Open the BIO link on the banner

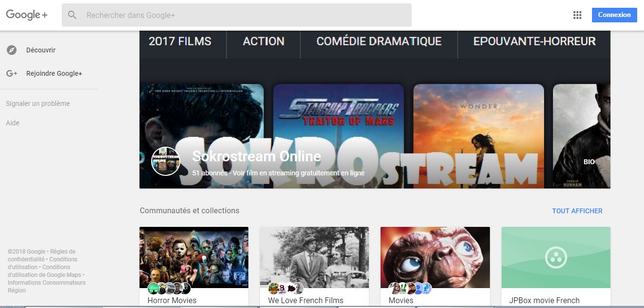pyautogui.click(x=589, y=162)
